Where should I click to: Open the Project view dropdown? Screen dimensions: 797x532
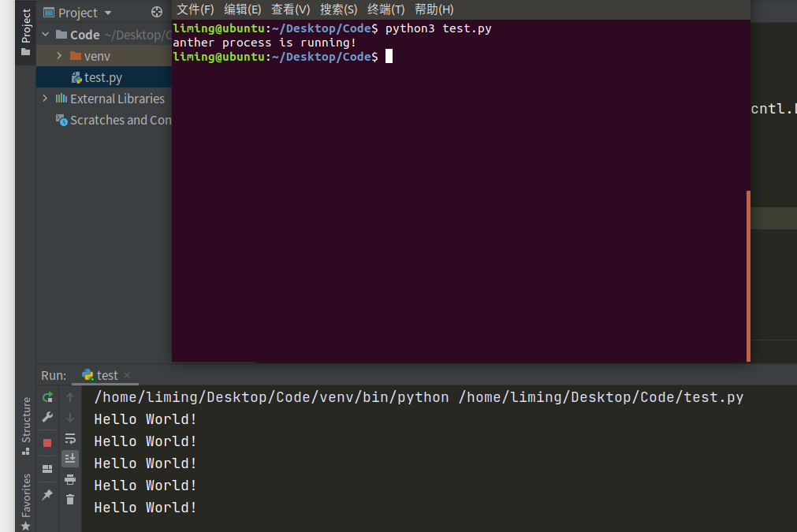(107, 12)
